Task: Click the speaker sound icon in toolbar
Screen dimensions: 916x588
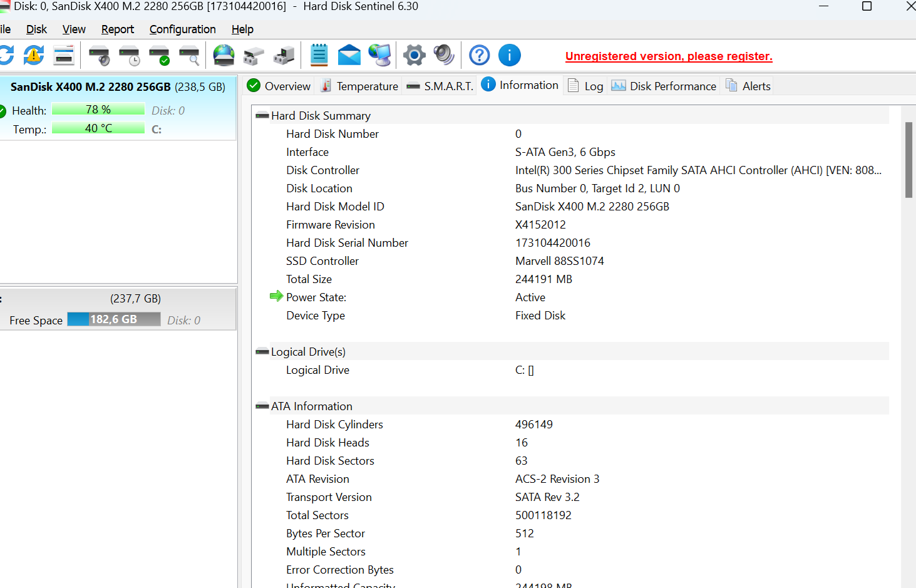Action: [444, 56]
